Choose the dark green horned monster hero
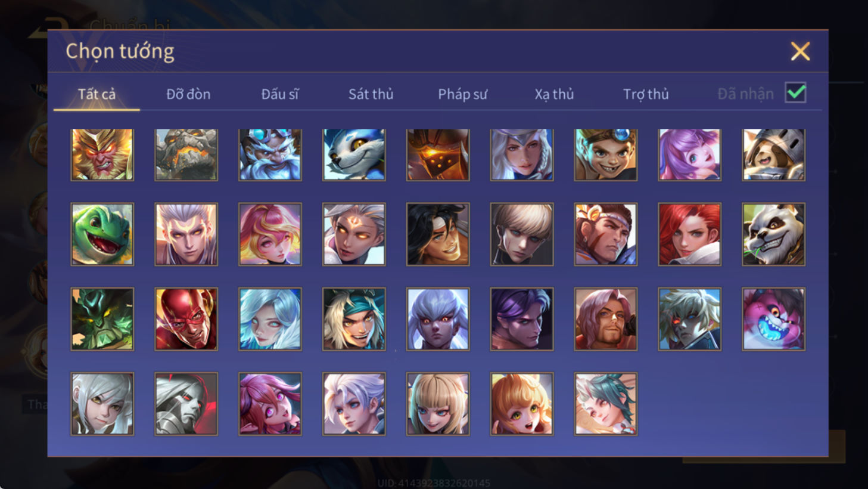Image resolution: width=868 pixels, height=489 pixels. [102, 319]
